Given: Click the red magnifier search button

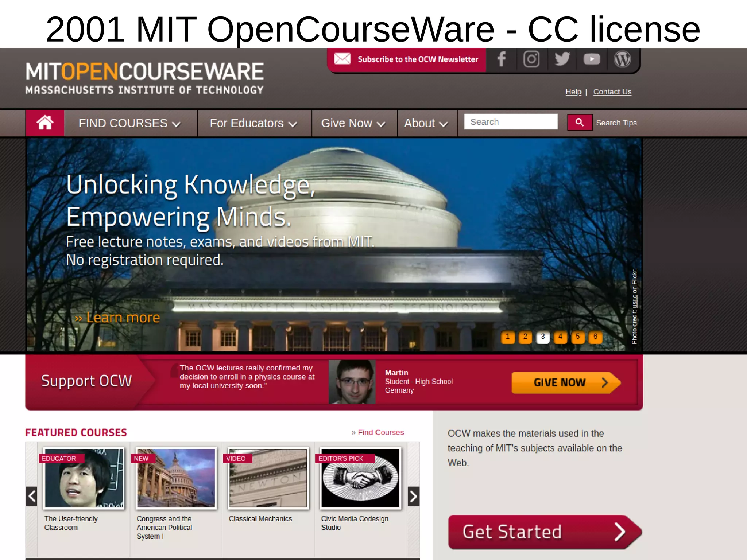Looking at the screenshot, I should point(580,122).
